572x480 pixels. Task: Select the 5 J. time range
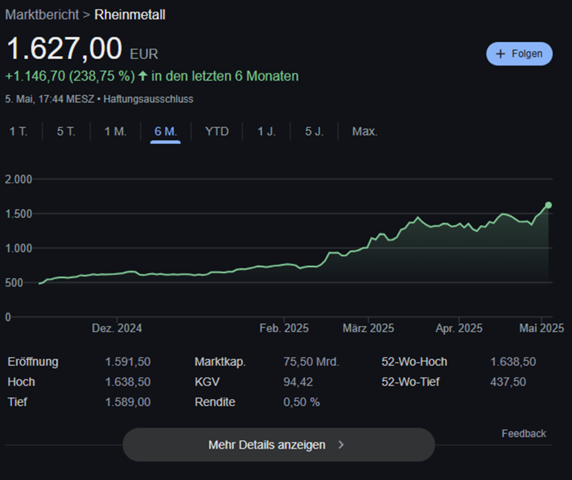pyautogui.click(x=314, y=131)
